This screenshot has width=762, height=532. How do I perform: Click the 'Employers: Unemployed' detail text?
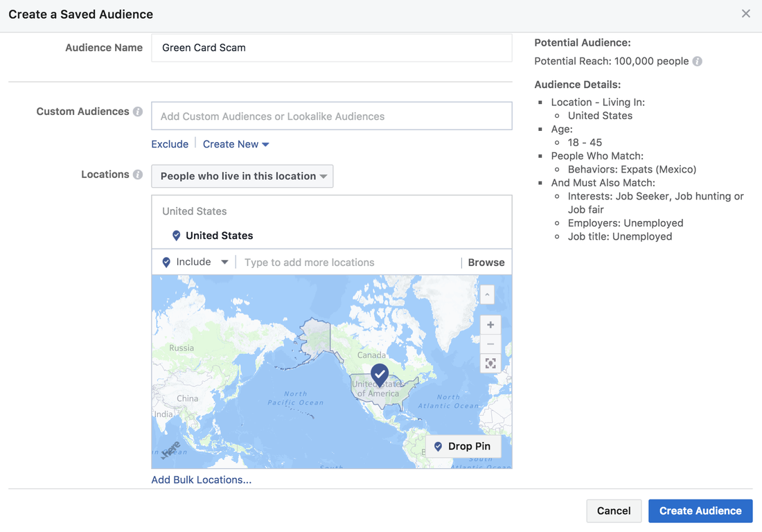coord(626,223)
